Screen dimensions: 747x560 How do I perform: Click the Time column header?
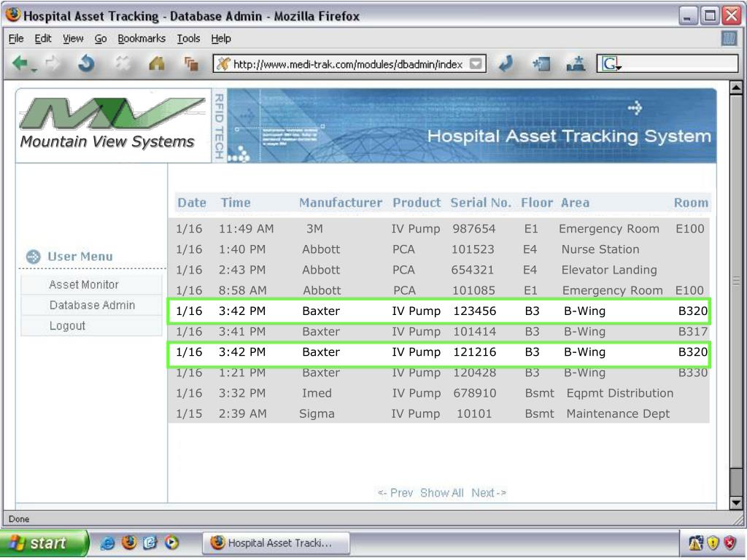tap(236, 203)
